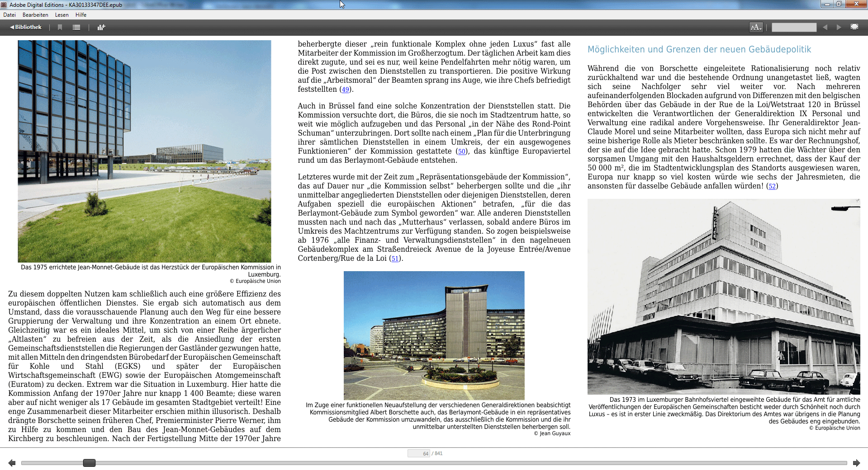Image resolution: width=868 pixels, height=470 pixels.
Task: Open the Lesen menu
Action: 62,15
